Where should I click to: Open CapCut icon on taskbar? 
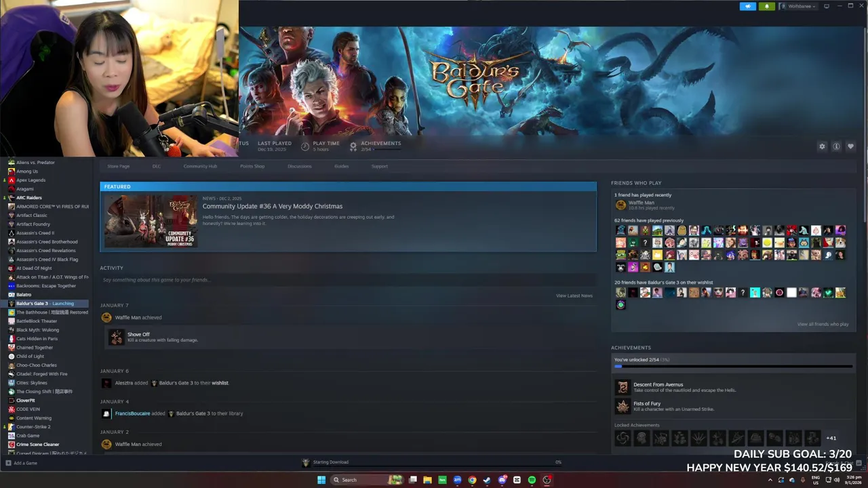517,480
